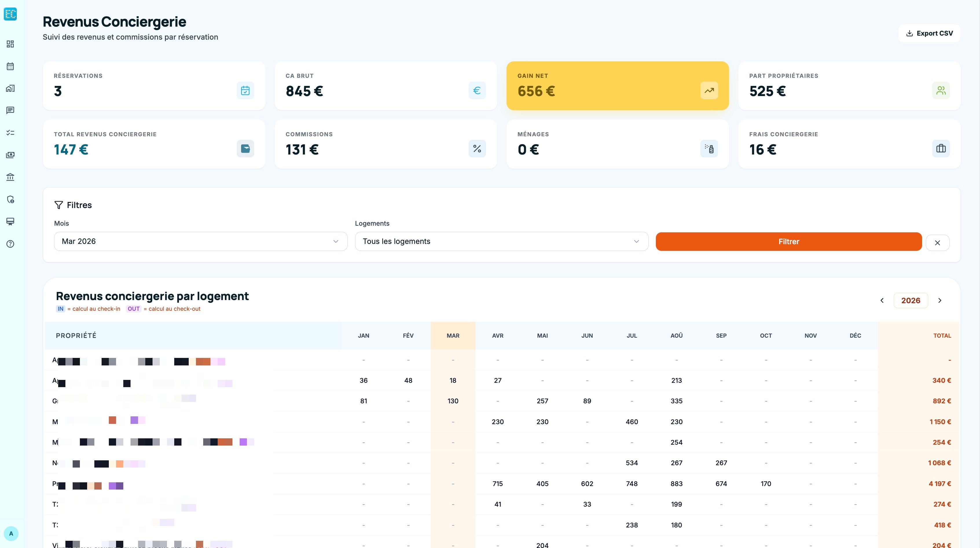Open the Mois dropdown showing Mar 2026

(201, 242)
